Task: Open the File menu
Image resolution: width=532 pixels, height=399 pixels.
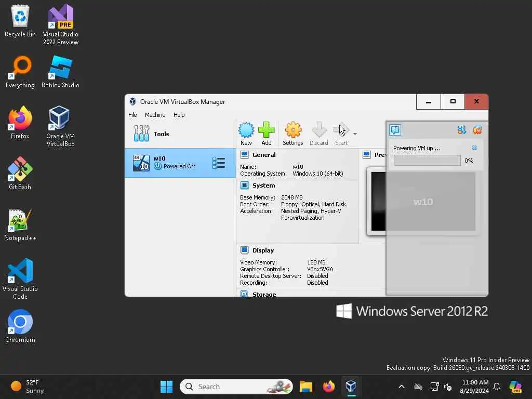Action: [132, 115]
